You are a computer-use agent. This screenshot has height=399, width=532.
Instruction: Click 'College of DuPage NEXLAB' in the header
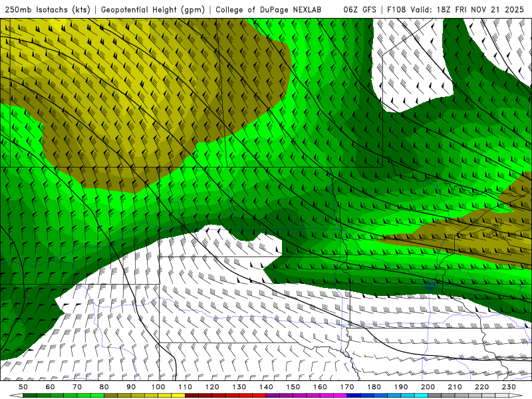point(269,10)
